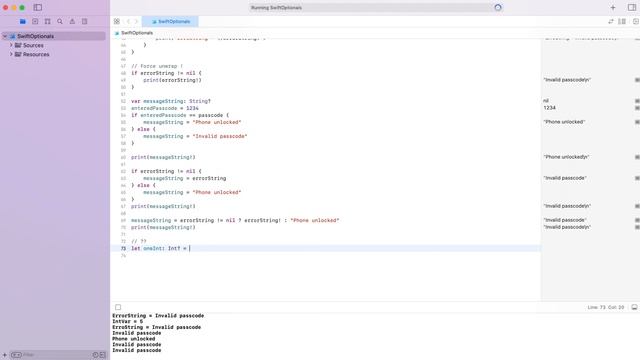Add a file with navigator plus button
The width and height of the screenshot is (640, 360).
(4, 355)
